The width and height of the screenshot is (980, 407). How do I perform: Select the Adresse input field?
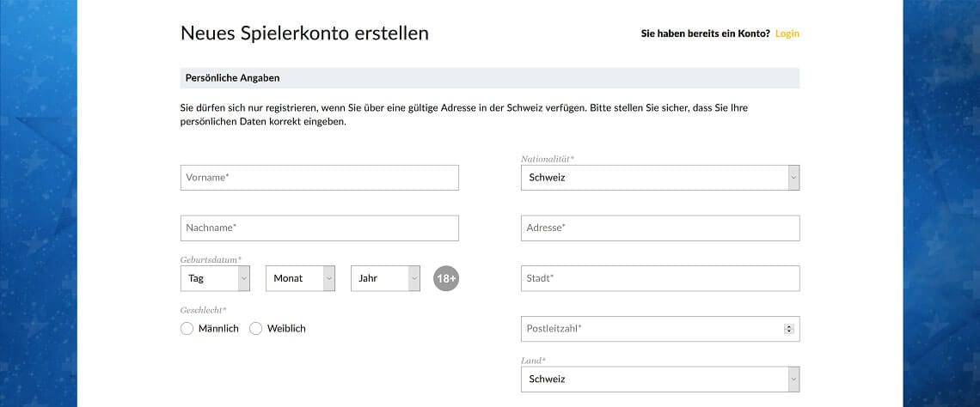(659, 228)
